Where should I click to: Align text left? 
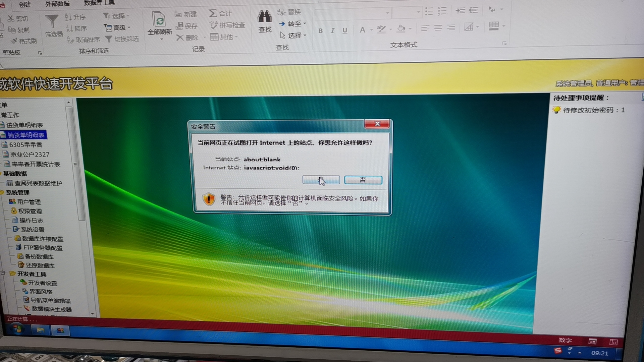(x=425, y=28)
